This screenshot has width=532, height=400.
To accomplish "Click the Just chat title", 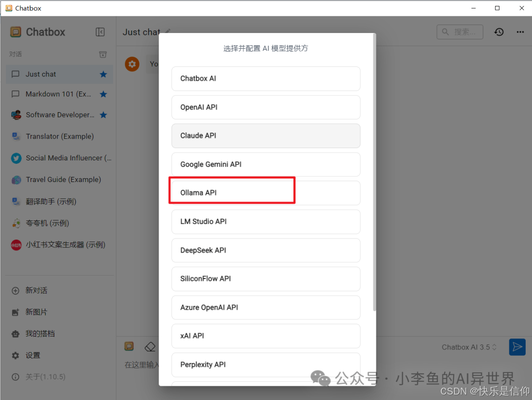I will pyautogui.click(x=142, y=32).
